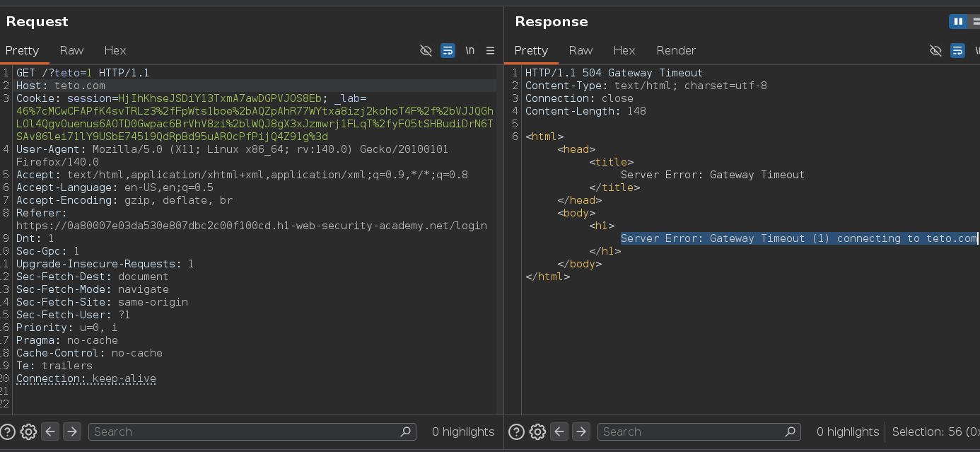Click 'Sec-Fetch-Mode: navigate' header line
The width and height of the screenshot is (980, 452).
pos(93,289)
